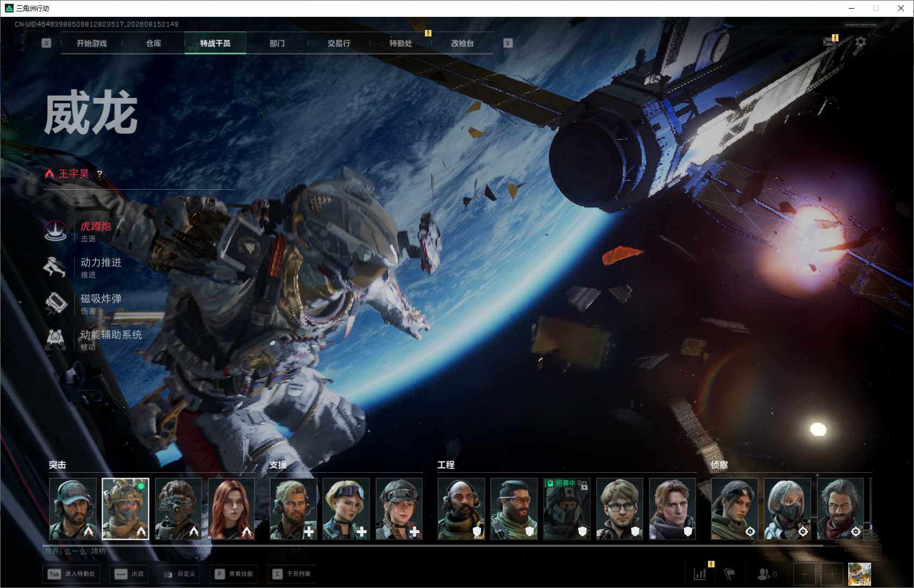Click the second empty squad slot plus

[x=831, y=574]
